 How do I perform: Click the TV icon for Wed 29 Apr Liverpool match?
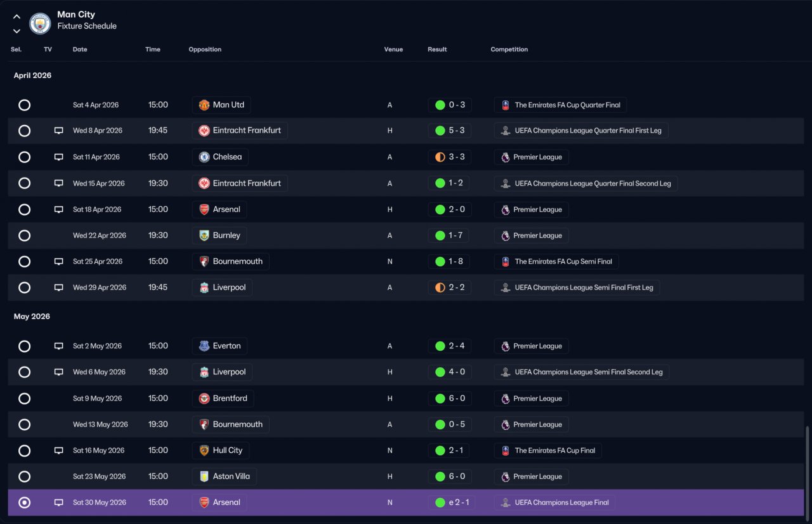(58, 287)
